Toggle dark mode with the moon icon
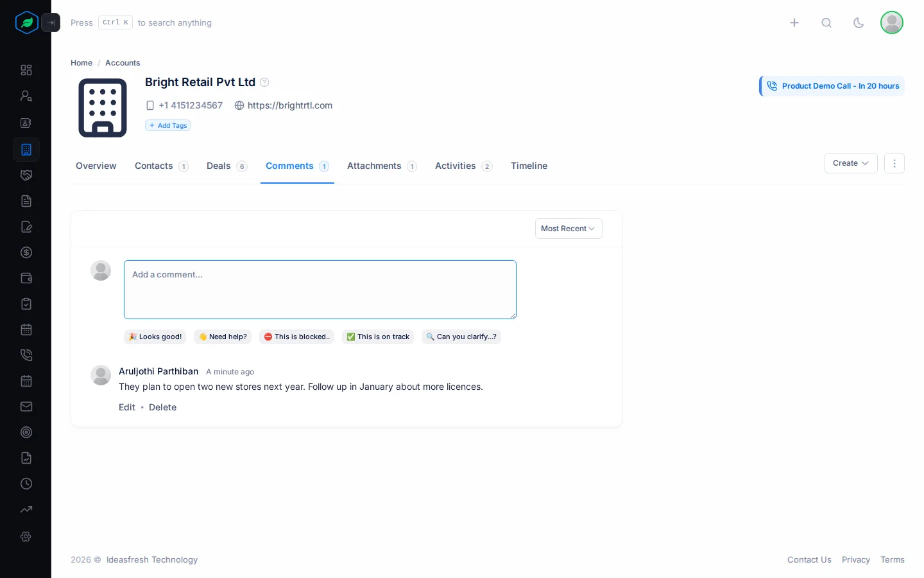Screen dimensions: 924x578 tap(859, 22)
